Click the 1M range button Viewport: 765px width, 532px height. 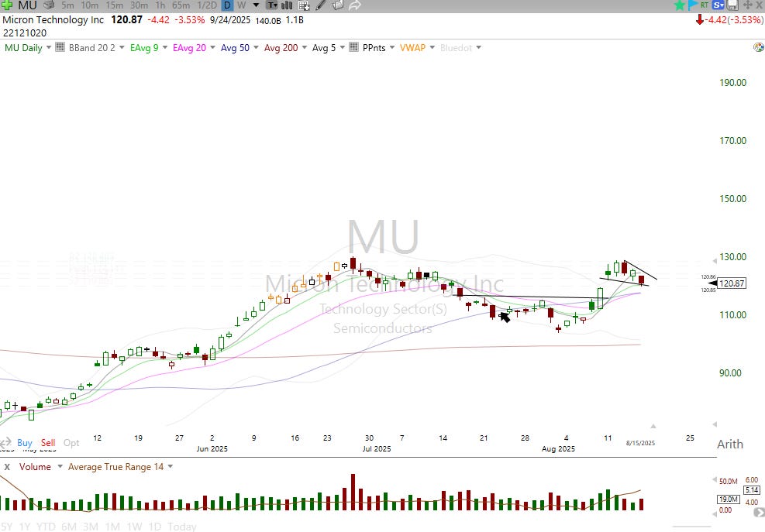[x=112, y=527]
